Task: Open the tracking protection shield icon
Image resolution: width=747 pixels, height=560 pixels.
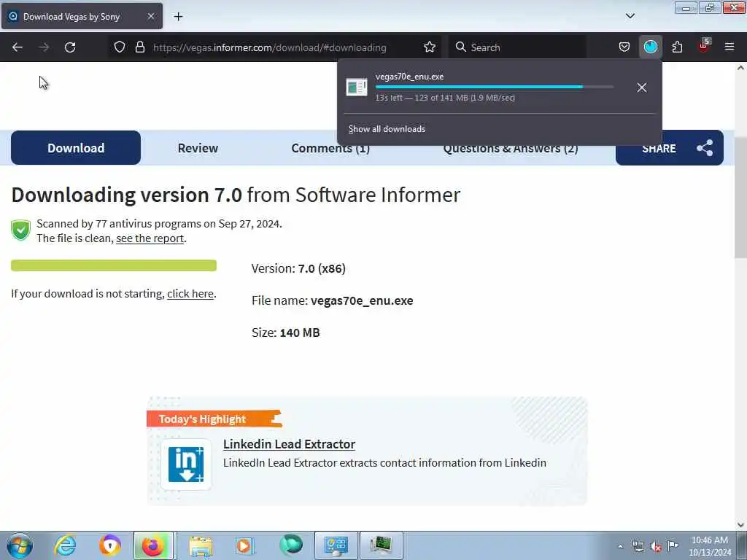Action: 120,47
